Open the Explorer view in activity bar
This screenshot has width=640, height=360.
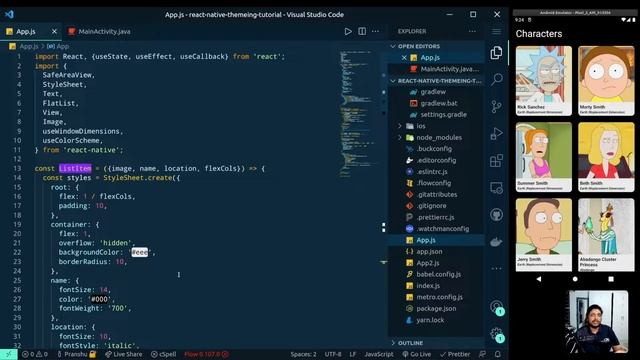[x=496, y=53]
